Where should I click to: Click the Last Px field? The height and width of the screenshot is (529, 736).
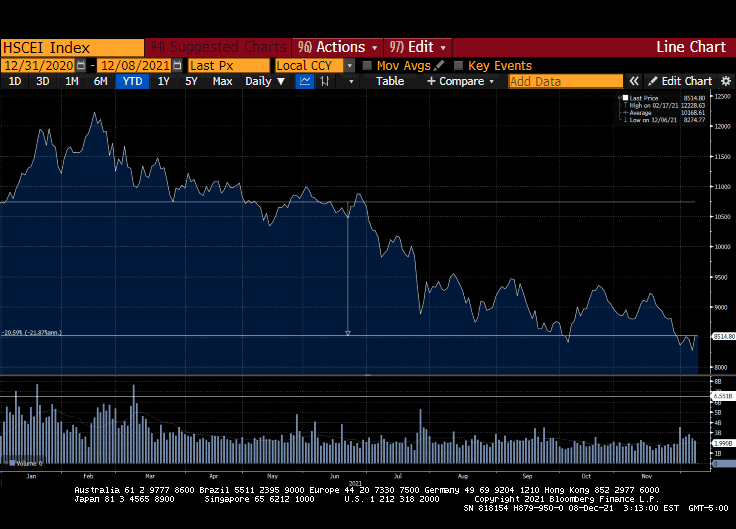[x=229, y=65]
